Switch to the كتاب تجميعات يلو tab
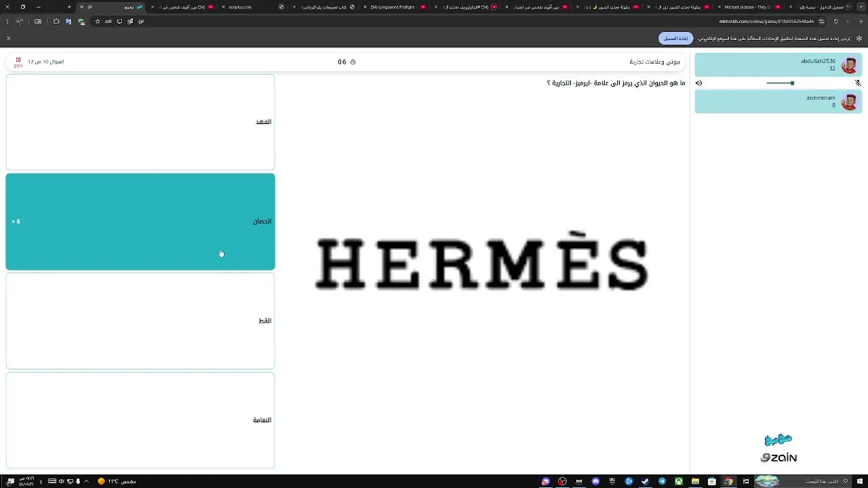 [324, 7]
